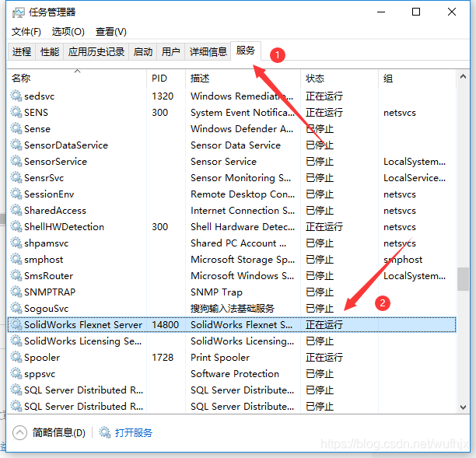Click the Open Services gear icon
The image size is (476, 458).
coord(105,433)
